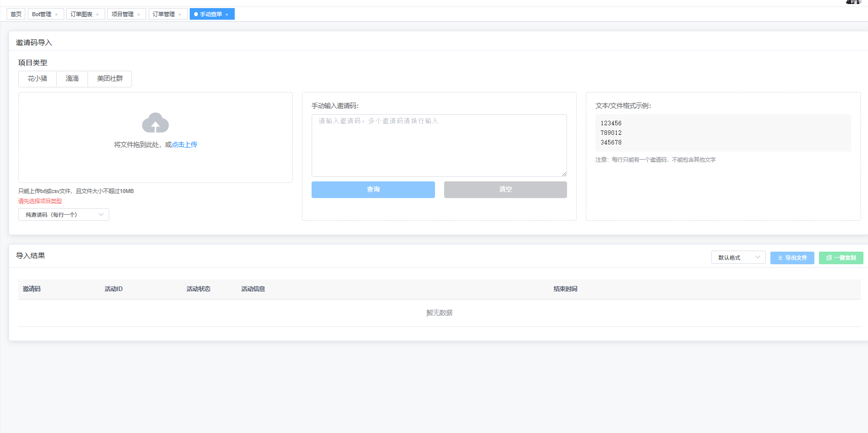Close the Bot管理 tab
868x433 pixels.
point(56,15)
